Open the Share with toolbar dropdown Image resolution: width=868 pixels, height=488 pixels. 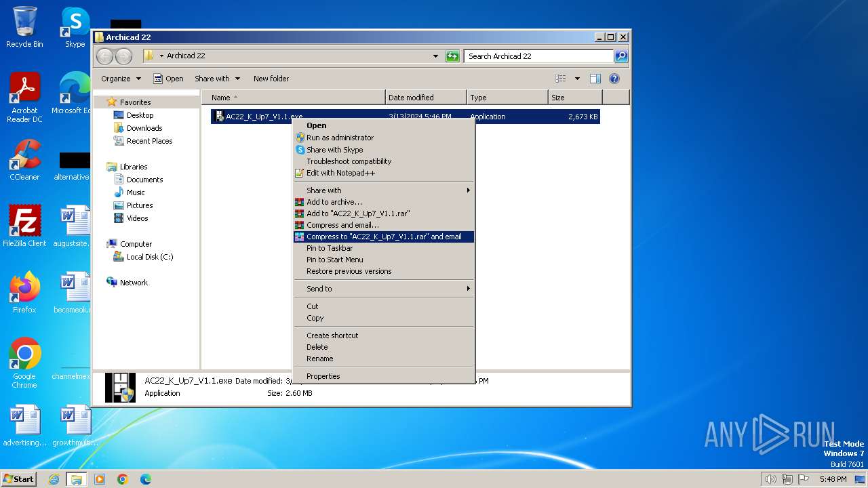tap(217, 79)
